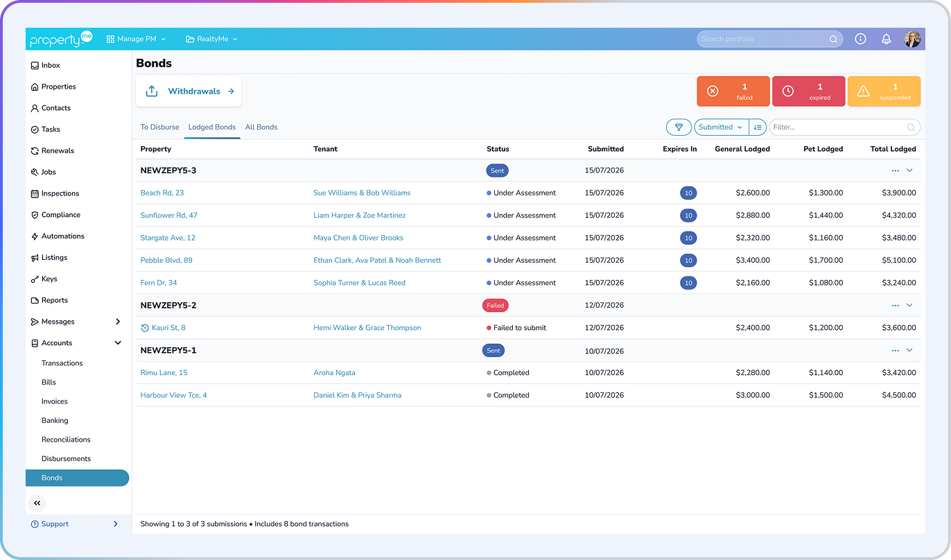Collapse the sidebar with double-chevron icon
This screenshot has height=560, width=951.
tap(37, 503)
